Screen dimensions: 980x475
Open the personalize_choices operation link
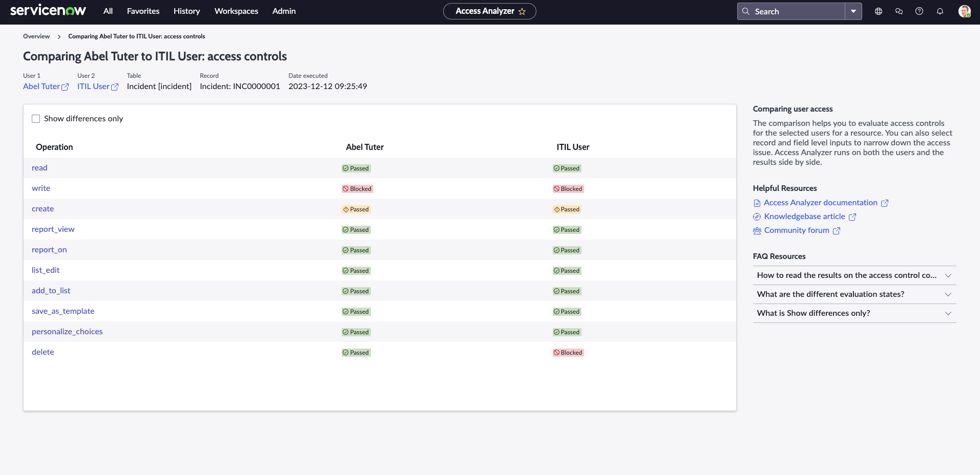click(x=67, y=332)
